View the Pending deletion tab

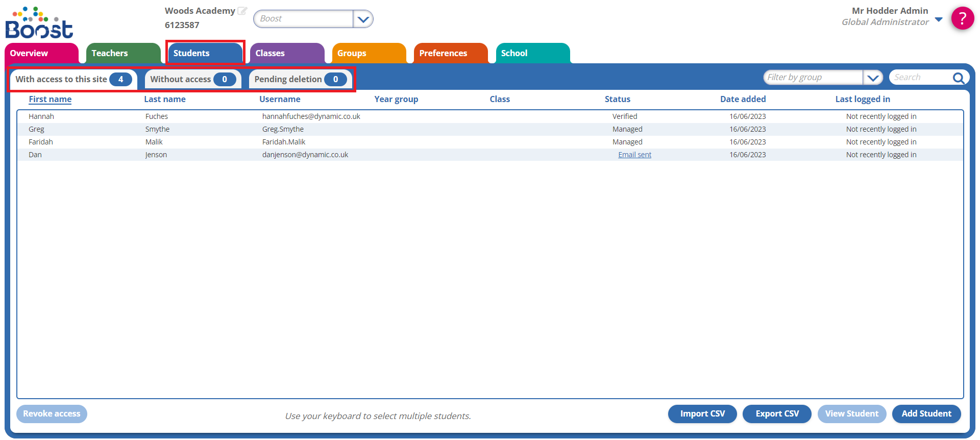[x=300, y=79]
